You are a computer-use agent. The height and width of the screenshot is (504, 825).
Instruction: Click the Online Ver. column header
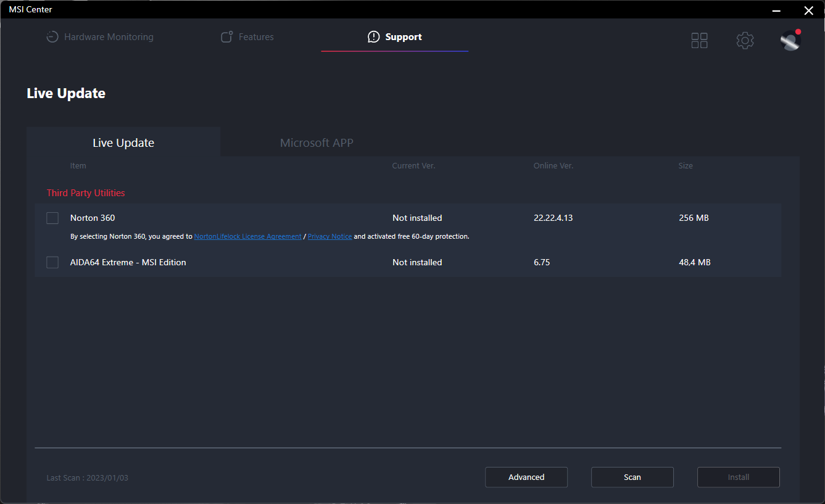[x=553, y=166]
